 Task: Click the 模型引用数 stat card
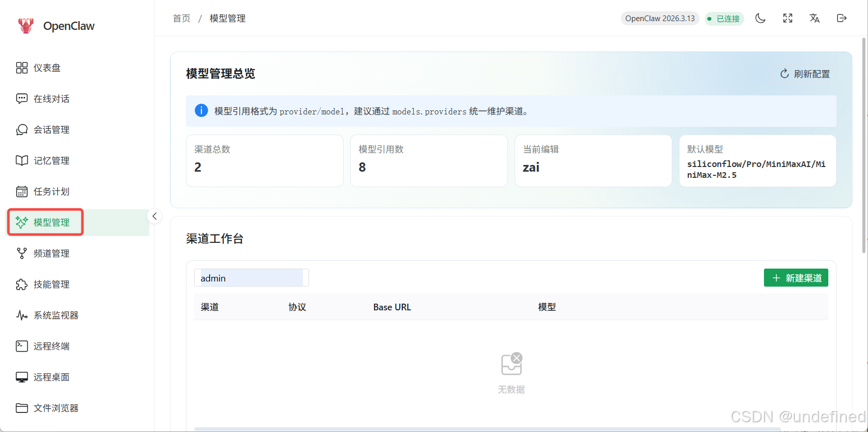429,161
